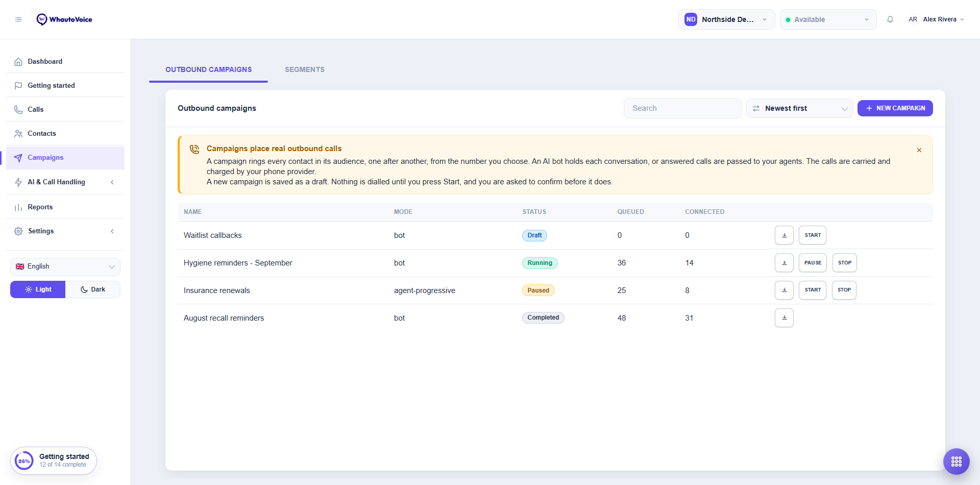This screenshot has height=485, width=980.
Task: Select Campaigns in the sidebar
Action: 65,157
